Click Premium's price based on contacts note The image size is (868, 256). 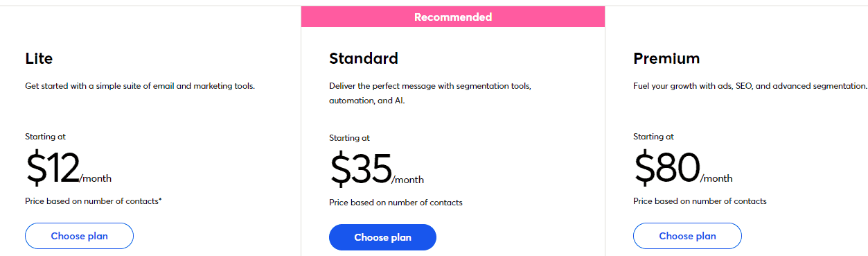pyautogui.click(x=700, y=201)
